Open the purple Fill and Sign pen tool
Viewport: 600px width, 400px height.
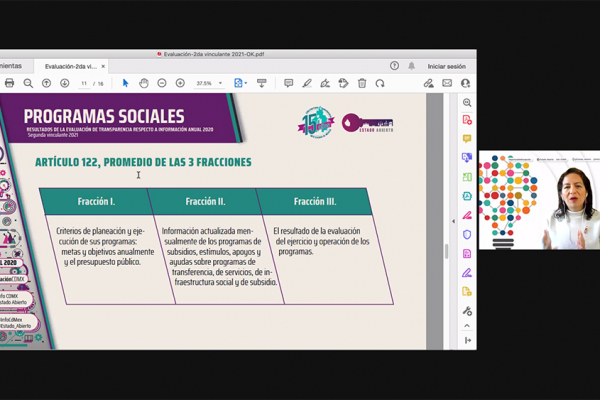[467, 273]
